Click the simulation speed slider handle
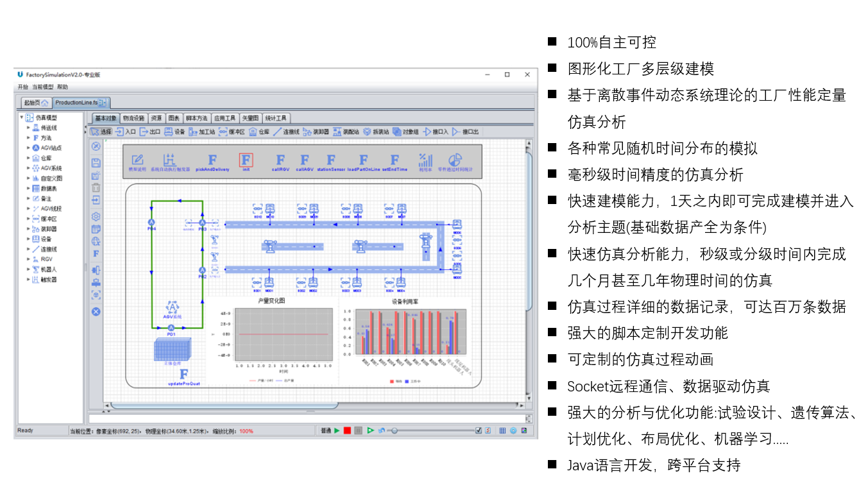This screenshot has height=478, width=868. coord(393,431)
